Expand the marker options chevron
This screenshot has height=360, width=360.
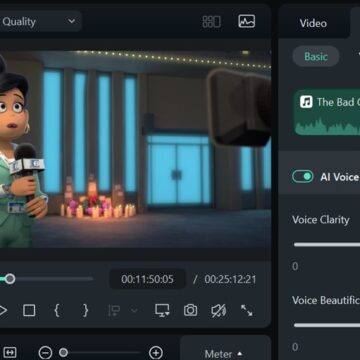tap(134, 311)
